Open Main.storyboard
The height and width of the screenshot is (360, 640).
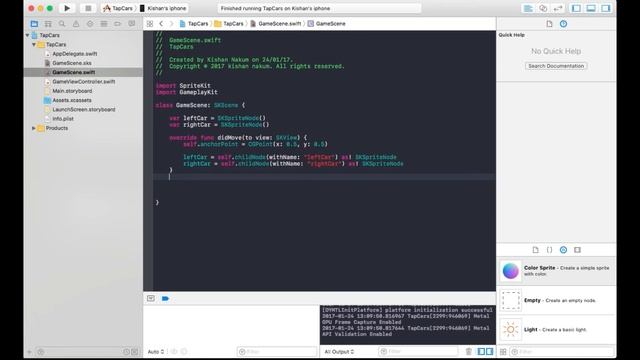pos(72,91)
